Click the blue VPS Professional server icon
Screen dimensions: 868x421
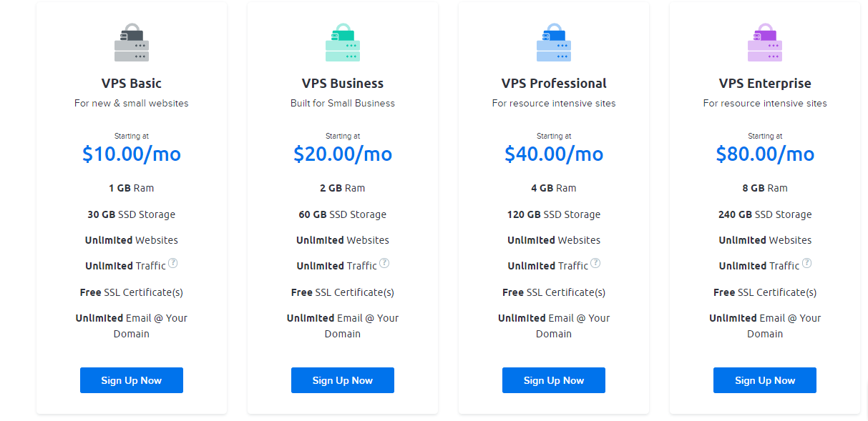554,43
